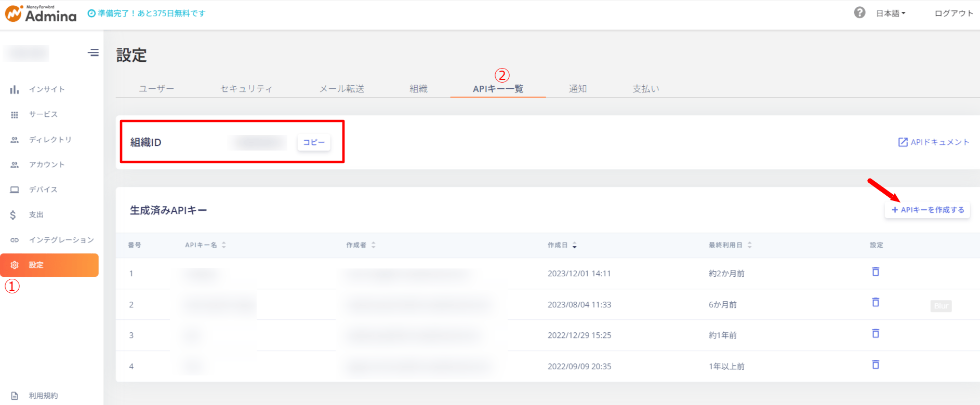Click the ログアウト link
Image resolution: width=980 pixels, height=405 pixels.
pos(954,14)
